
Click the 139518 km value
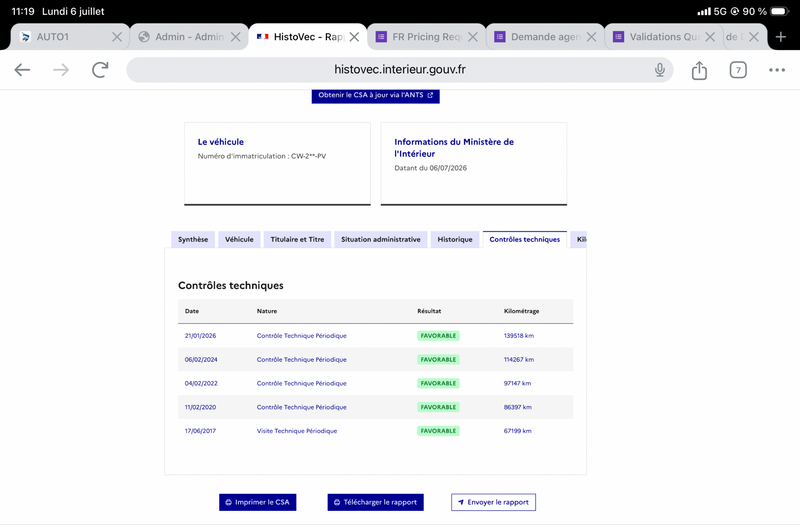click(x=519, y=336)
